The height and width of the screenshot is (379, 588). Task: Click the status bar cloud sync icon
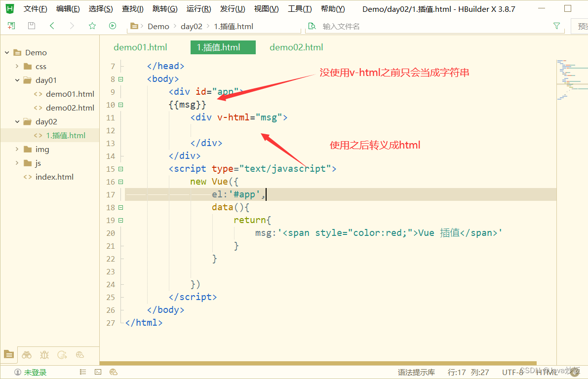pos(113,372)
